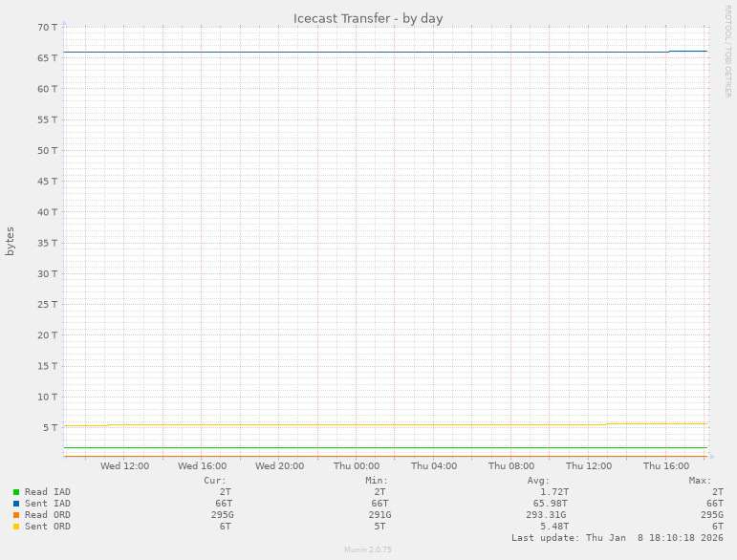Click the Sent IAD average value 65.98T
Viewport: 737px width, 560px height.
tap(551, 504)
